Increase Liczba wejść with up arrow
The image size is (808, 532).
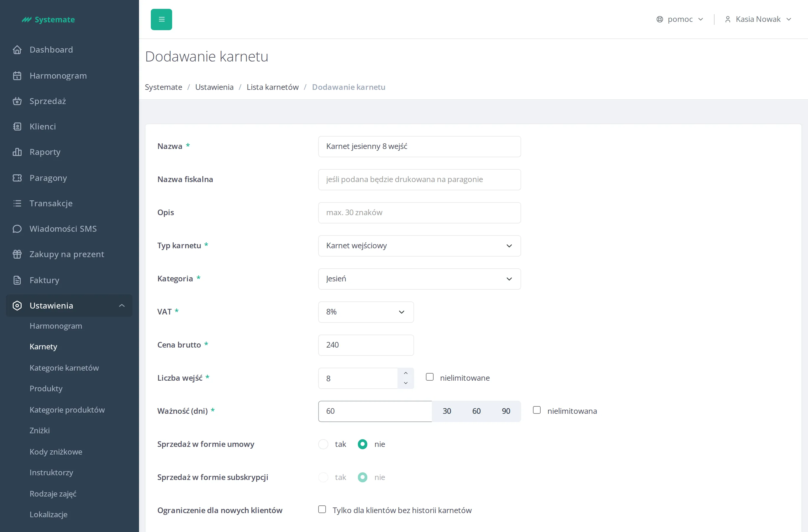pos(406,373)
